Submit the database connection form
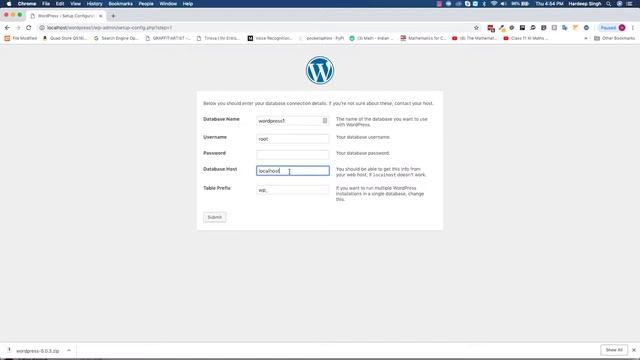The width and height of the screenshot is (640, 360). click(215, 217)
